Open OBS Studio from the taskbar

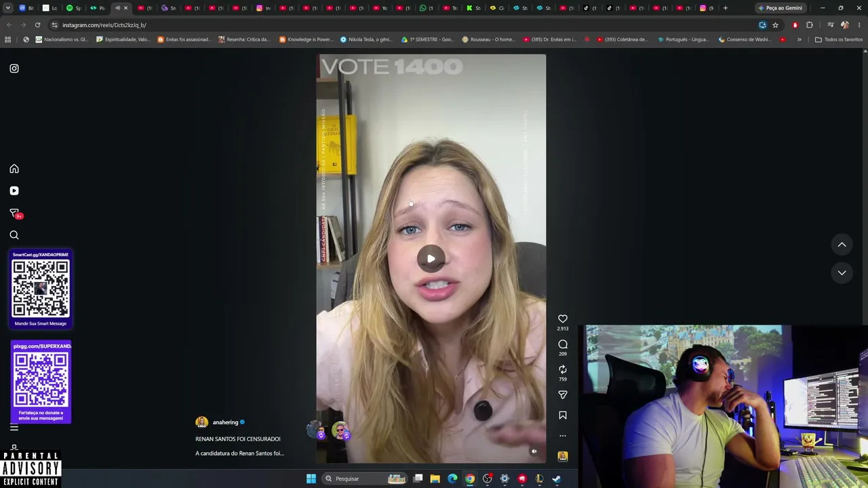click(x=488, y=479)
